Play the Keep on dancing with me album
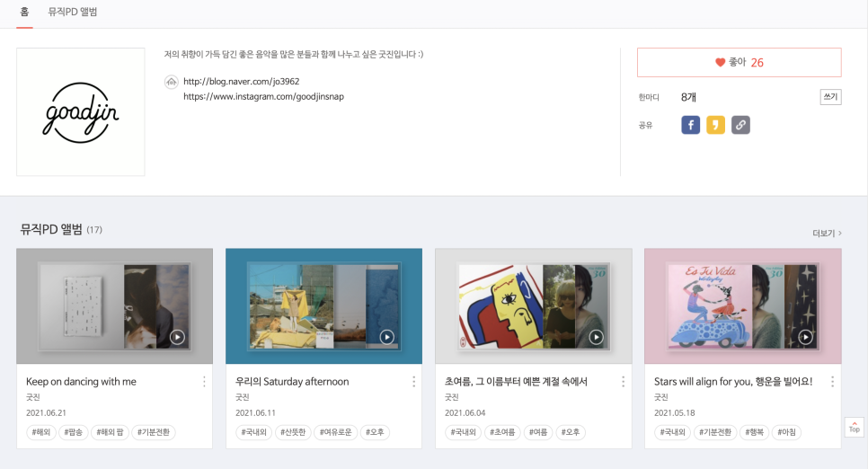868x469 pixels. point(177,337)
